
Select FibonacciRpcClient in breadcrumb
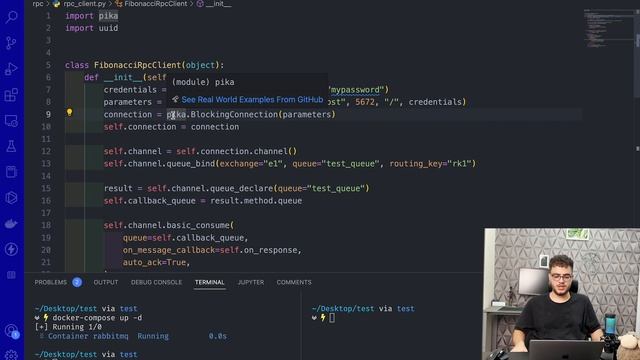click(156, 4)
